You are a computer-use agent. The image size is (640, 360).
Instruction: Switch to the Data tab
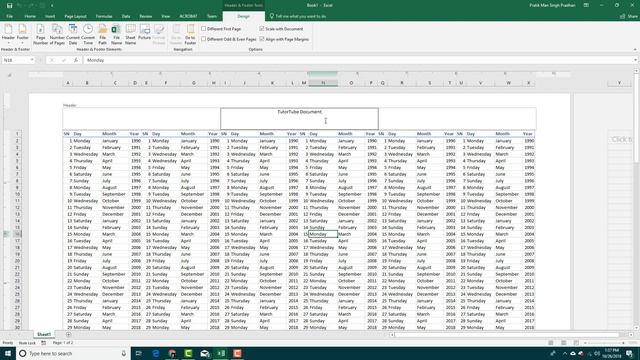tap(126, 16)
